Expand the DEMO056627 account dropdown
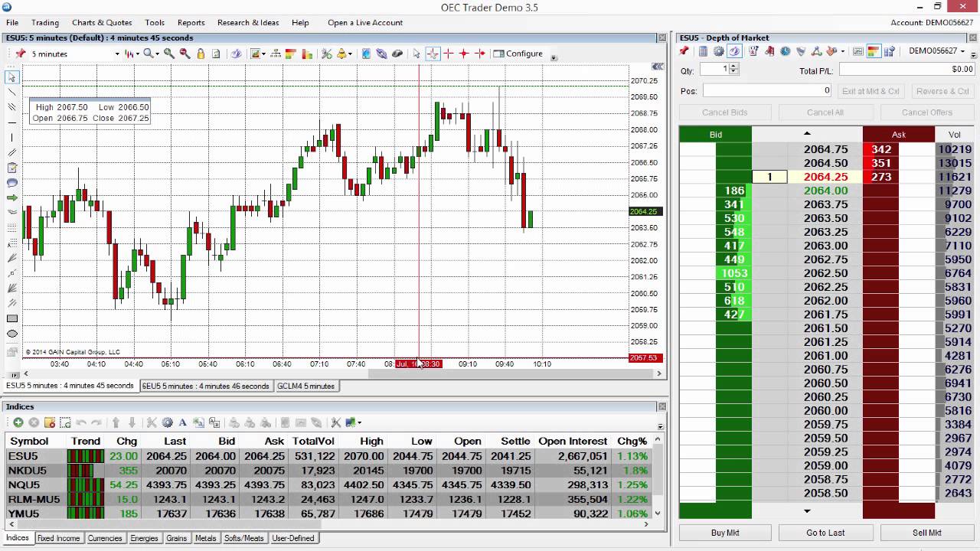This screenshot has height=551, width=980. [962, 51]
